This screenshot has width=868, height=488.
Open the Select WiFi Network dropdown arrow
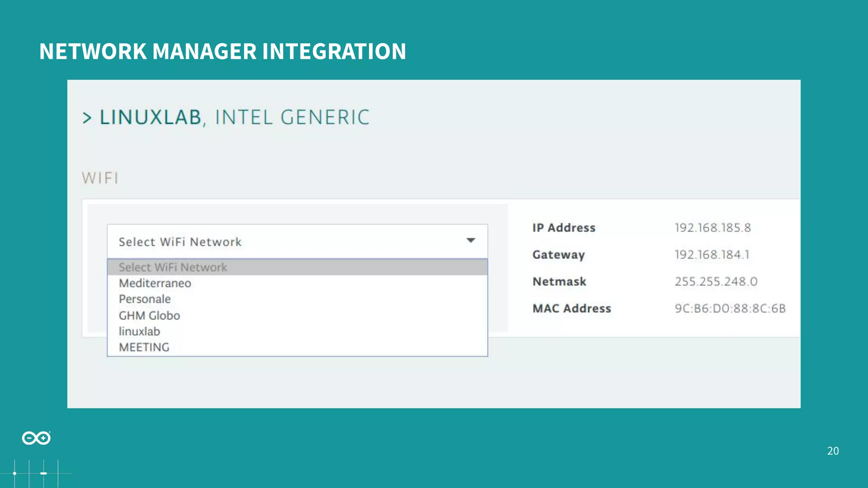tap(470, 240)
